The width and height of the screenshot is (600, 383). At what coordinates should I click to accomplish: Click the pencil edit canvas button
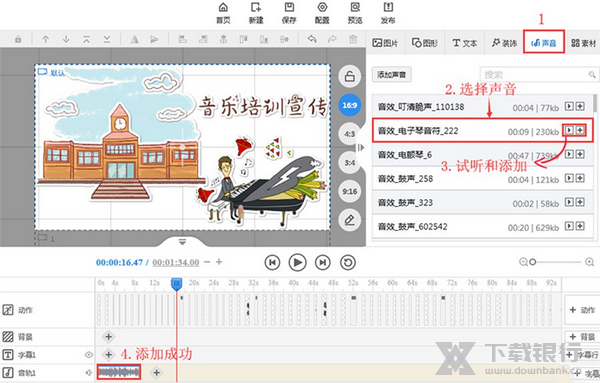pyautogui.click(x=349, y=220)
